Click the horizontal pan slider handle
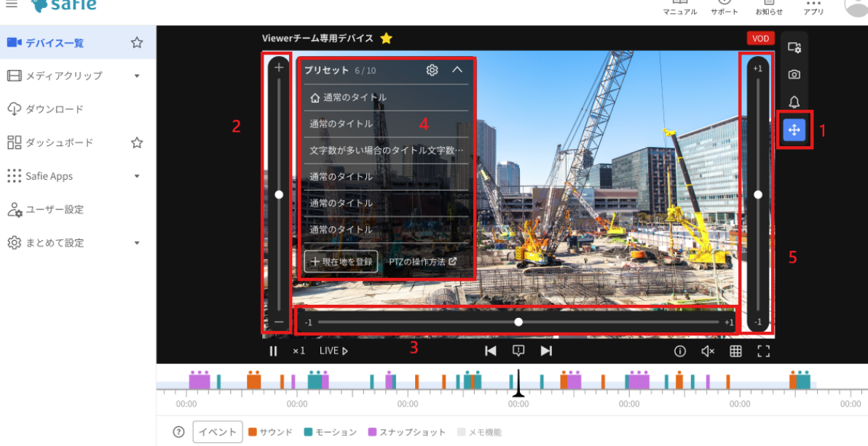 (x=518, y=322)
